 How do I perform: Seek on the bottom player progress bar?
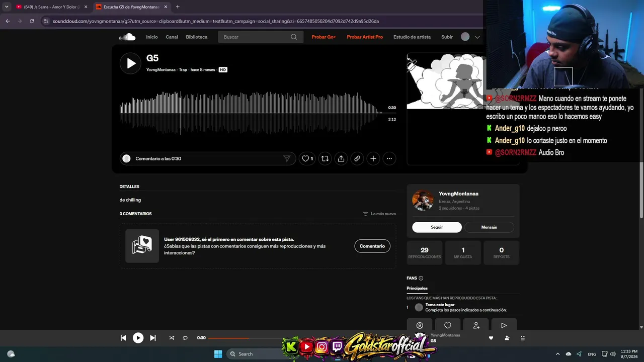(x=246, y=338)
